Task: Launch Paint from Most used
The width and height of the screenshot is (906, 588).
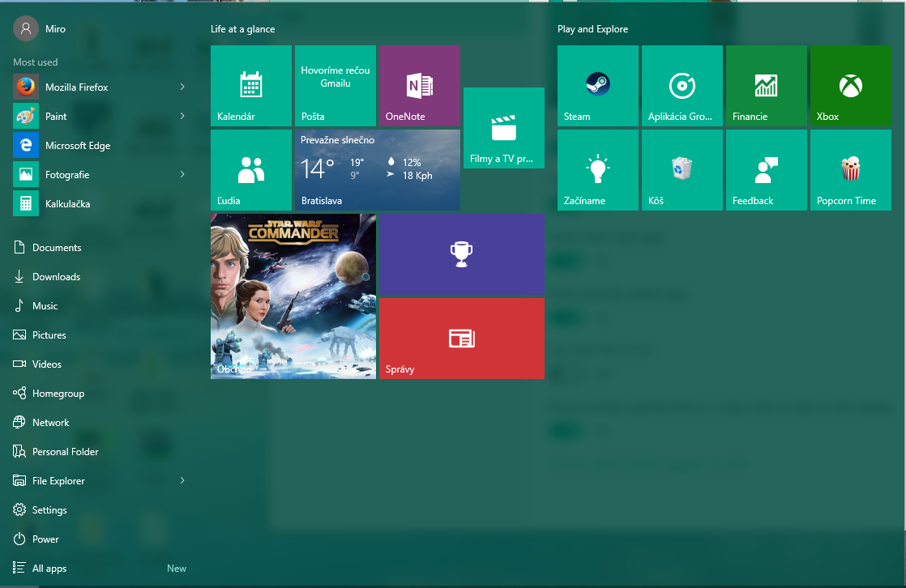Action: (x=101, y=116)
